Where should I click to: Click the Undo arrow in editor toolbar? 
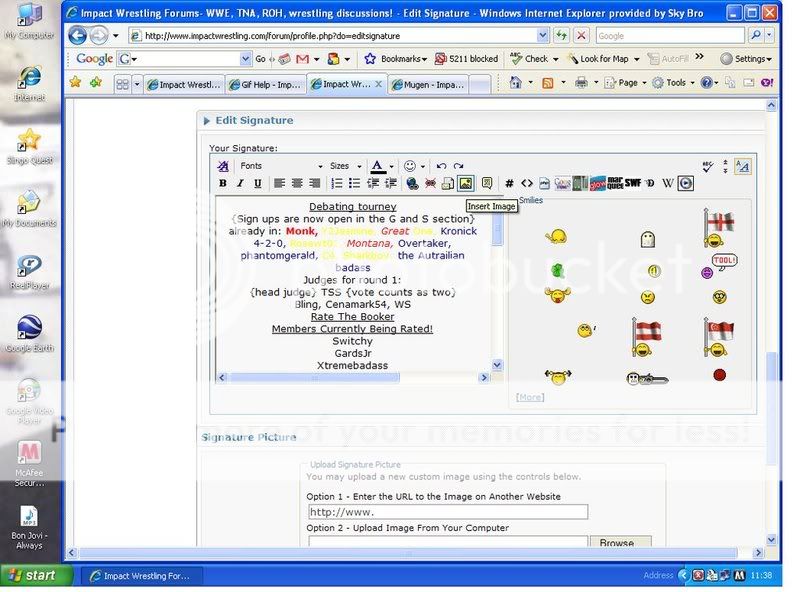pos(441,166)
